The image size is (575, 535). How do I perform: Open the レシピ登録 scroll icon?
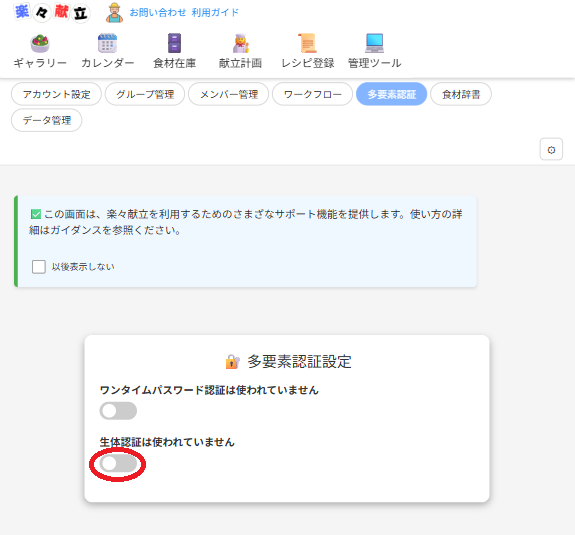(307, 43)
